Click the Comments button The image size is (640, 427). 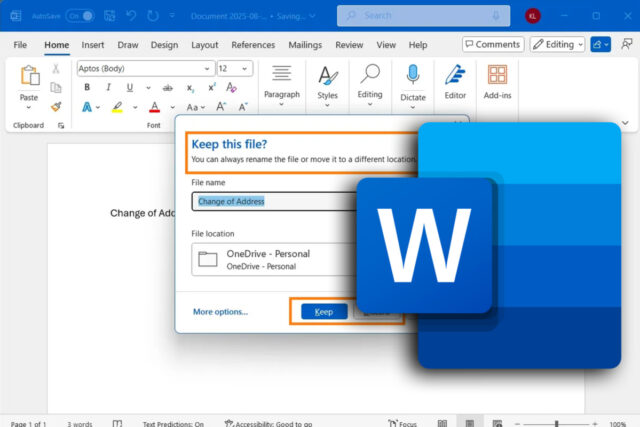coord(493,44)
